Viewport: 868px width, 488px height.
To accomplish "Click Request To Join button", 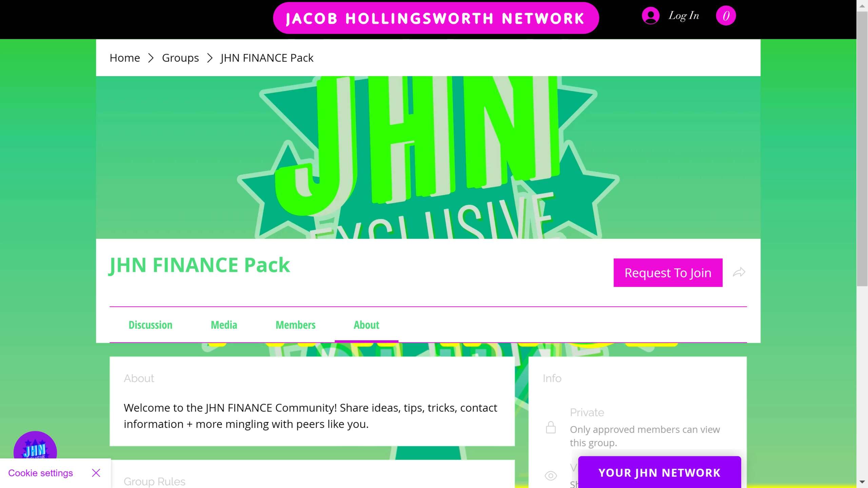I will [668, 272].
